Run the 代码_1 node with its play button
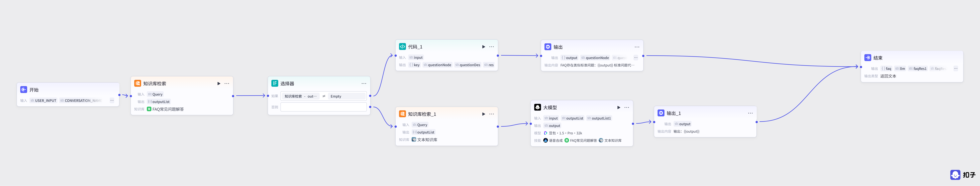Viewport: 980px width, 186px height. coord(483,47)
